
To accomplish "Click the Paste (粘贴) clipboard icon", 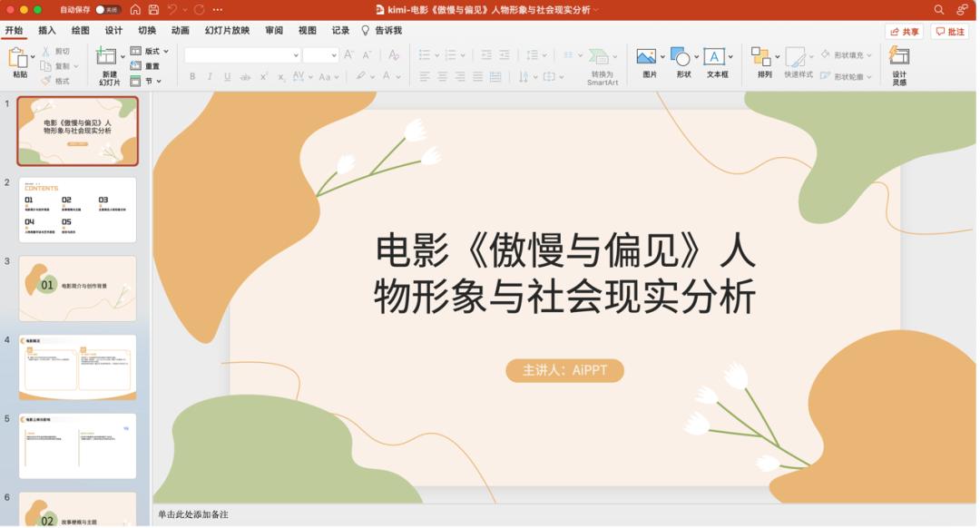I will (x=17, y=57).
